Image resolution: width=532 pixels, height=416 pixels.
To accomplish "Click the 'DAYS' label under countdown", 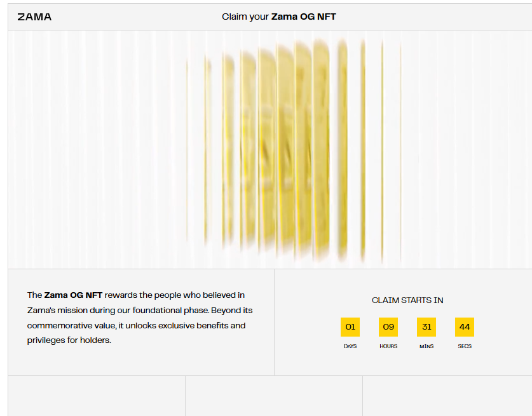I will coord(350,346).
